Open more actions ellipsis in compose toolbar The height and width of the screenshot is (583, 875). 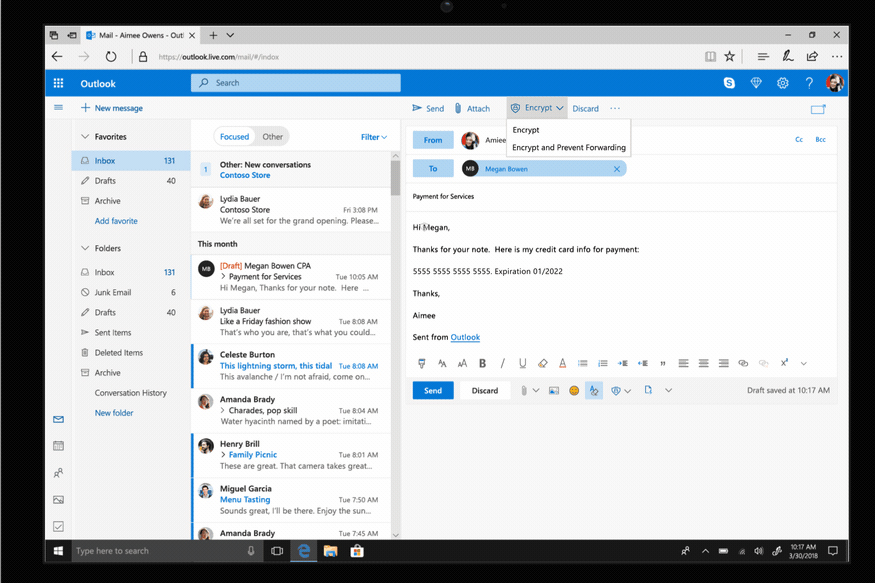(614, 108)
